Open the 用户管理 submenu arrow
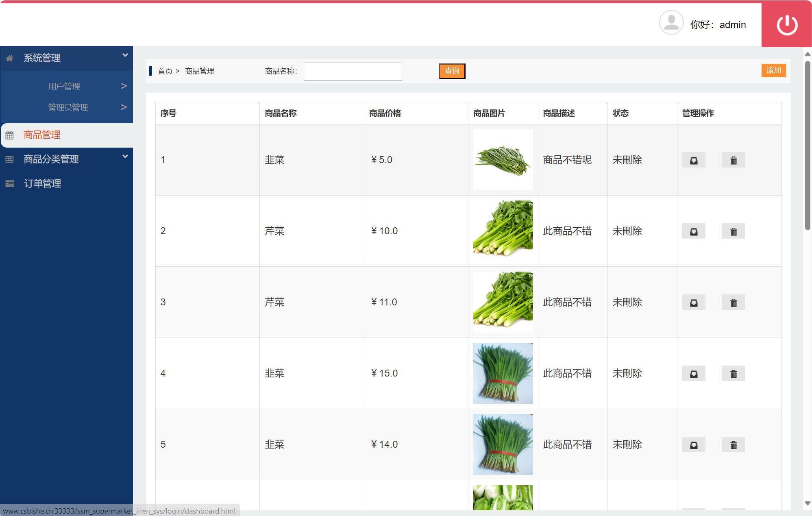This screenshot has height=516, width=812. [x=124, y=85]
